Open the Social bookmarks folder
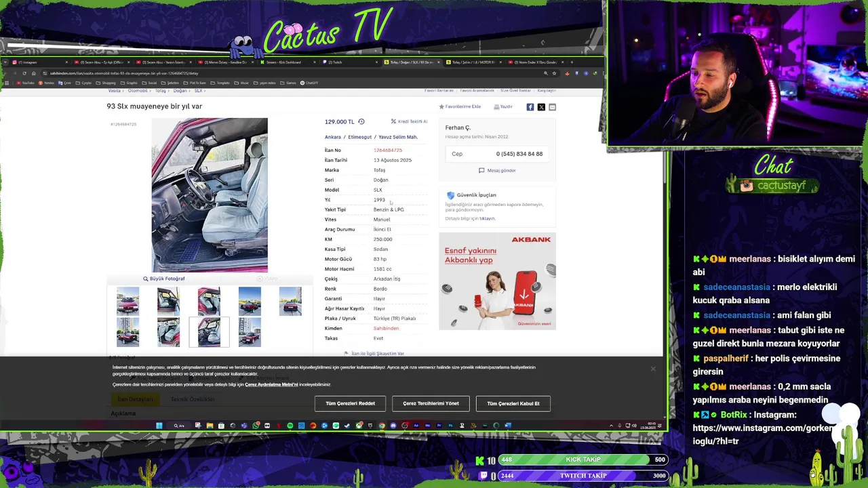Viewport: 868px width, 488px height. (x=149, y=83)
